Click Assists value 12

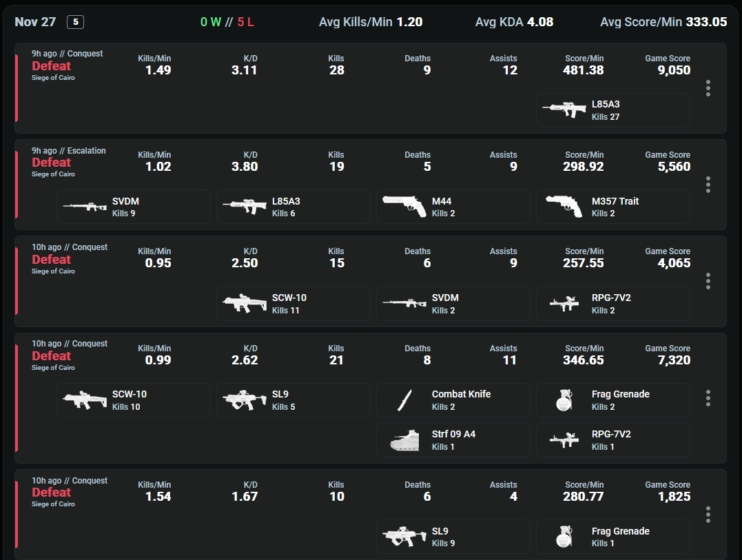510,70
